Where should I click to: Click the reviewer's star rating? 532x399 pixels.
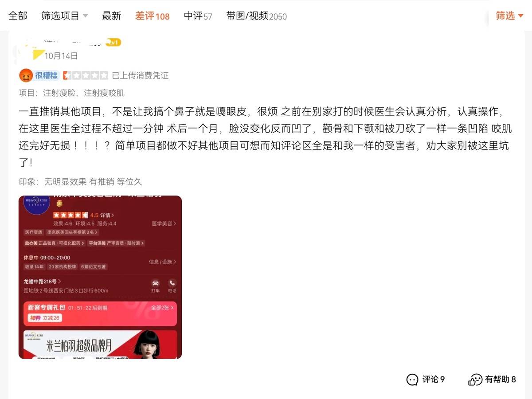coord(86,75)
